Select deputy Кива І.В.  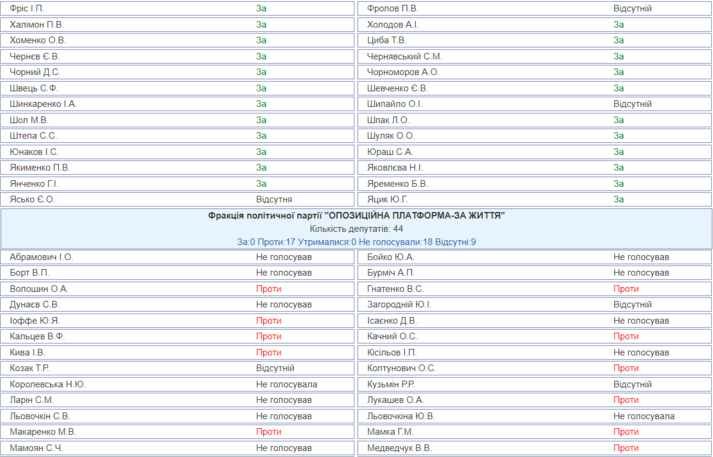(x=27, y=352)
